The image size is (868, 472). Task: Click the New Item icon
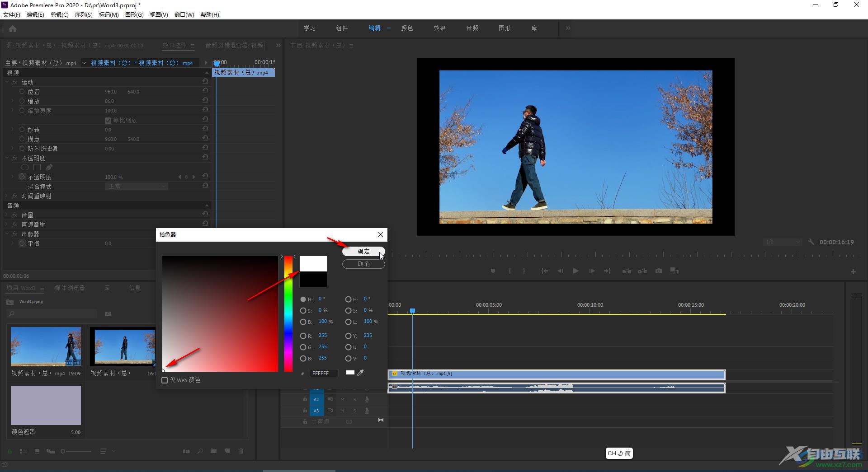click(x=227, y=451)
